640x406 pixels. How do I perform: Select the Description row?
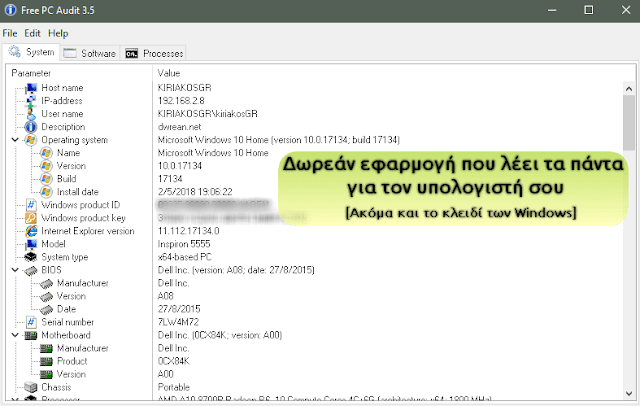click(315, 127)
